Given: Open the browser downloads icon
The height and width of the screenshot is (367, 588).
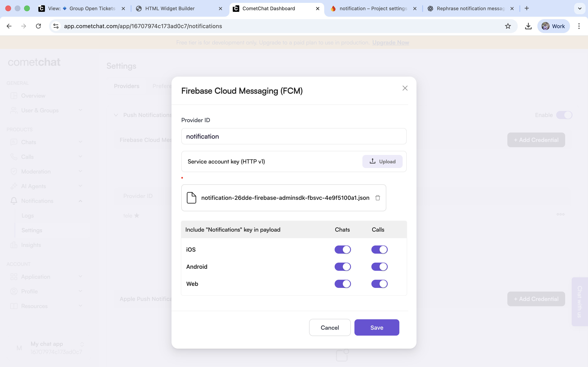Looking at the screenshot, I should point(528,26).
